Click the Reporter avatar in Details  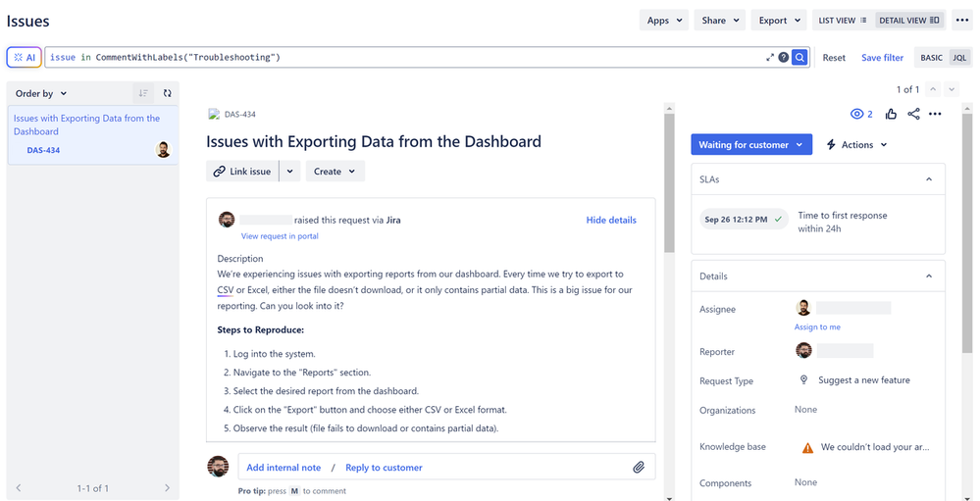point(803,350)
